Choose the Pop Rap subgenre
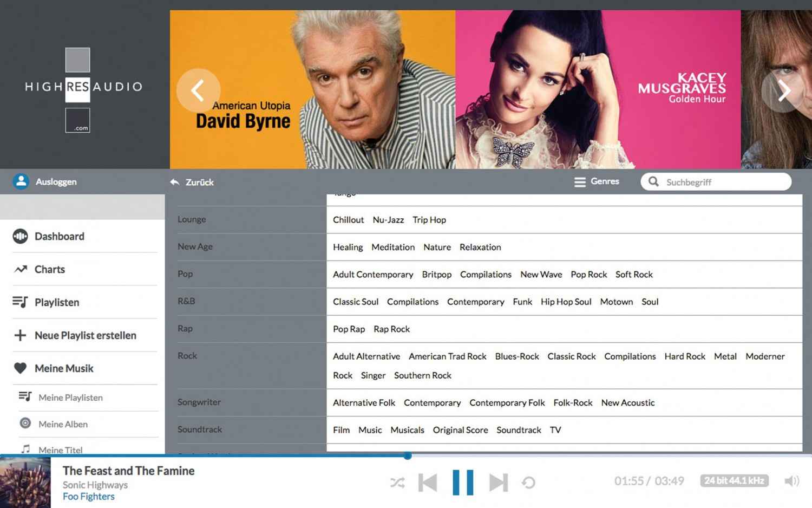The height and width of the screenshot is (508, 812). tap(349, 329)
